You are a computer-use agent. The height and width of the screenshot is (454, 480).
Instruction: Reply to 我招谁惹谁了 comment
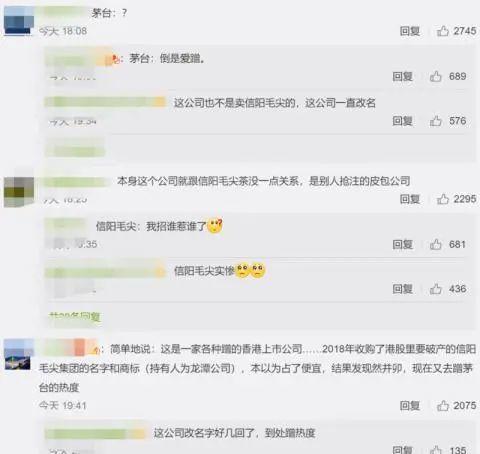tap(402, 244)
